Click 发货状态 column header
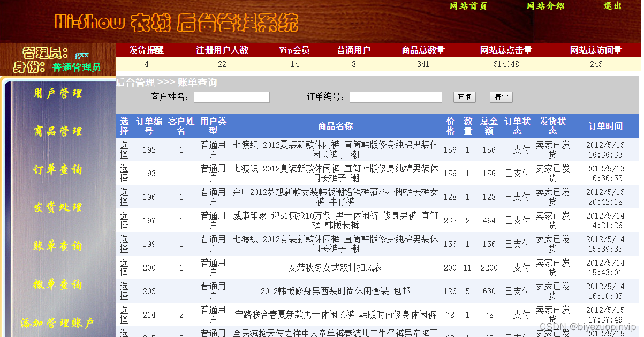 coord(553,126)
